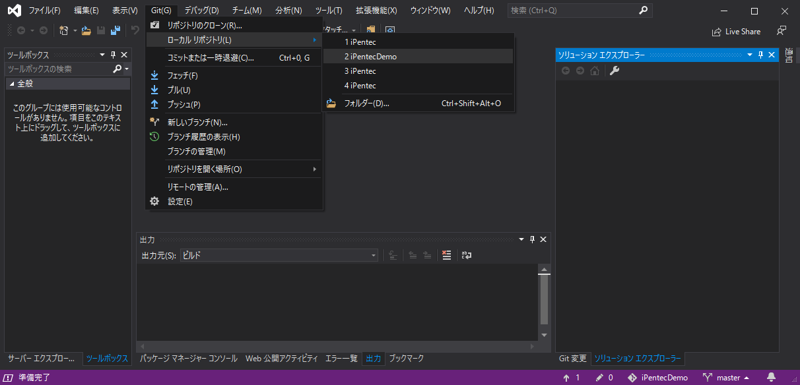
Task: Click the Save All toolbar icon
Action: pos(115,31)
